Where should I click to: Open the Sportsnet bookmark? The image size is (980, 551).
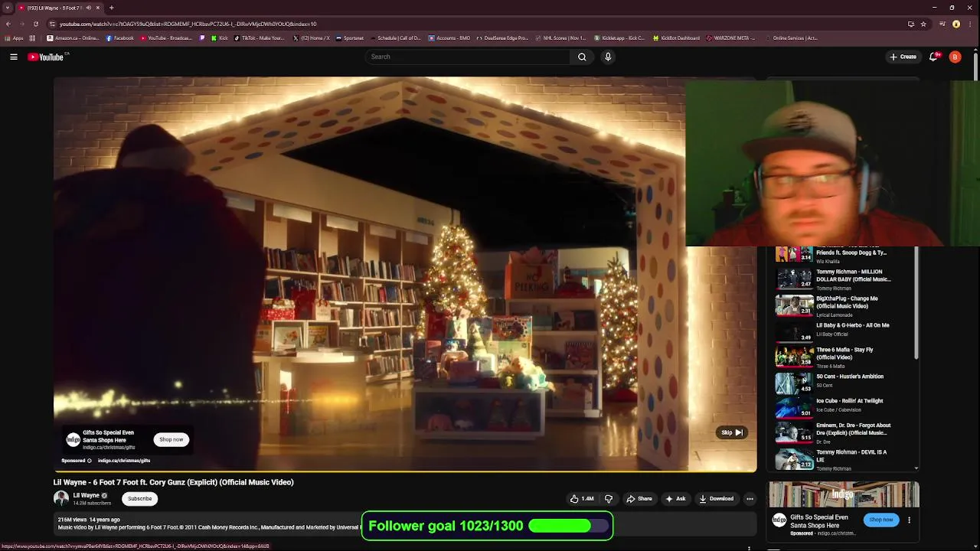[350, 37]
